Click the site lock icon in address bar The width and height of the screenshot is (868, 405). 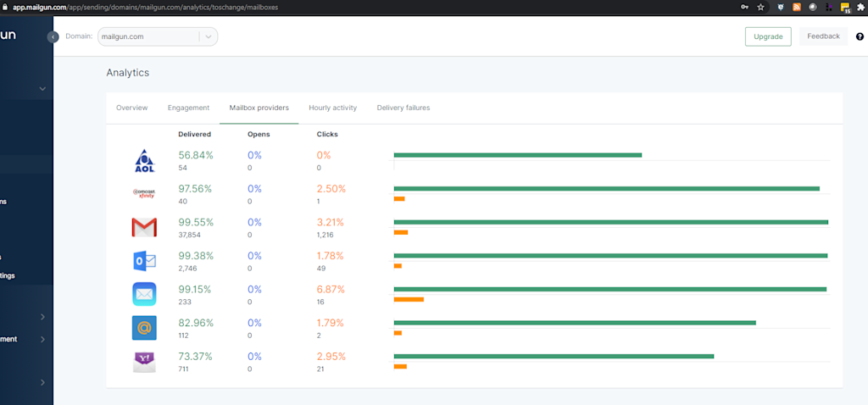tap(5, 7)
